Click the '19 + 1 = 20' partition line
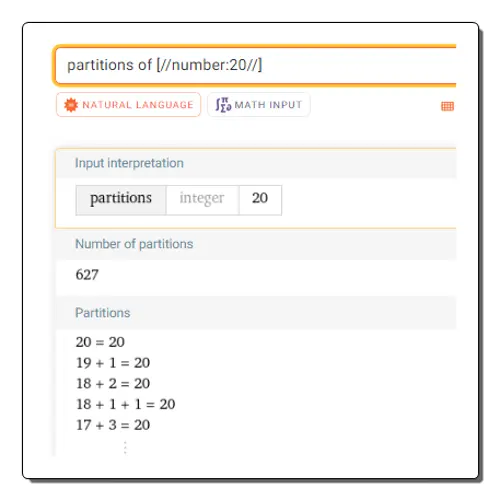Screen dimensions: 500x500 (113, 363)
